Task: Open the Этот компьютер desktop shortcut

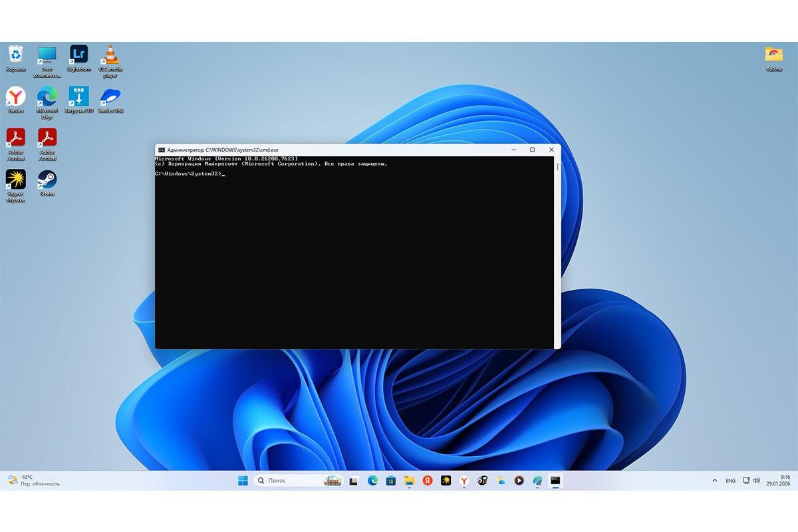Action: pos(47,61)
